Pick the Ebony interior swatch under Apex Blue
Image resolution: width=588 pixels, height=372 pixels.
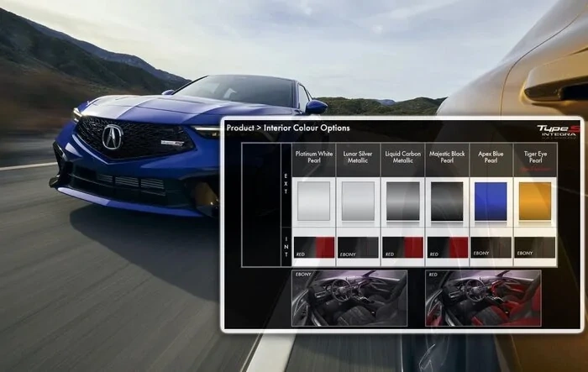pos(491,247)
